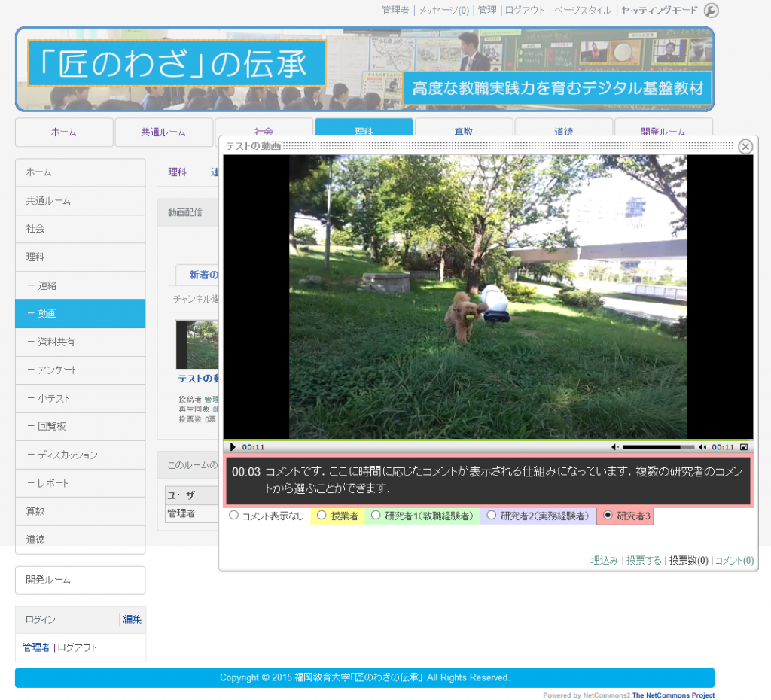Open 資料共有 in the sidebar
The image size is (771, 700).
(x=56, y=342)
